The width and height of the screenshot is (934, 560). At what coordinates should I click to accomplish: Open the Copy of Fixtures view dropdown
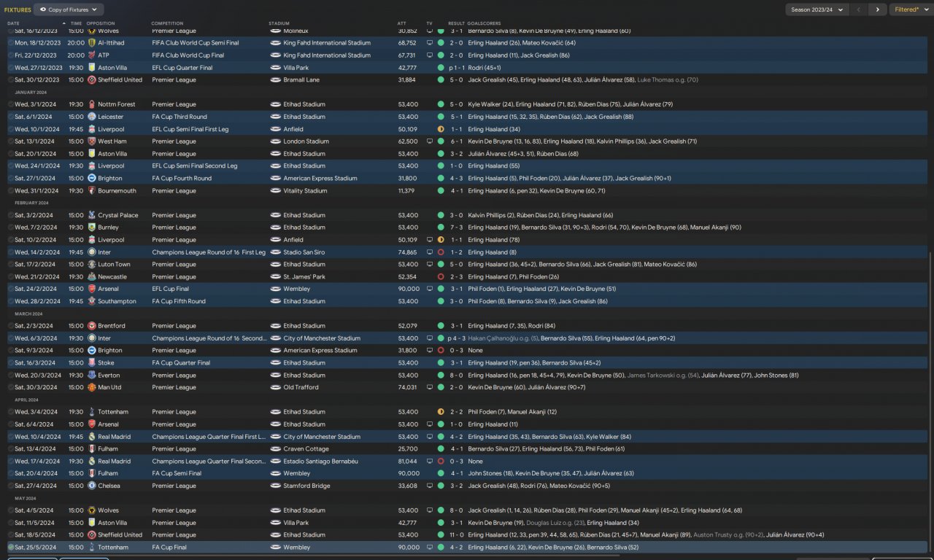(69, 9)
